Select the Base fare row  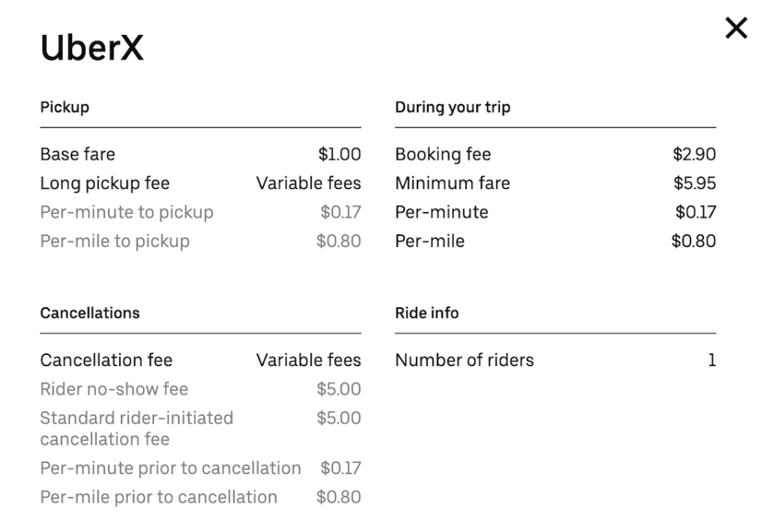pos(77,154)
